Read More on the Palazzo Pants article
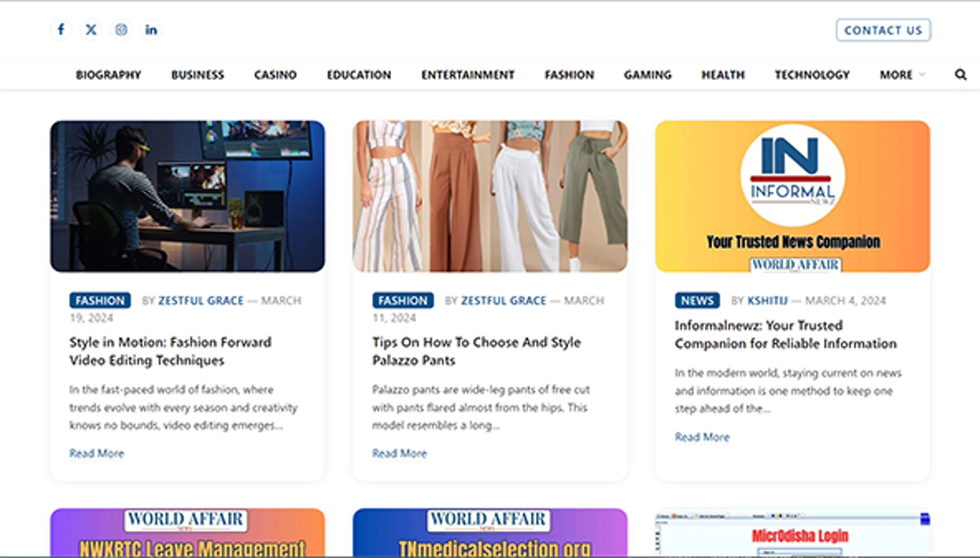The width and height of the screenshot is (980, 558). tap(400, 453)
